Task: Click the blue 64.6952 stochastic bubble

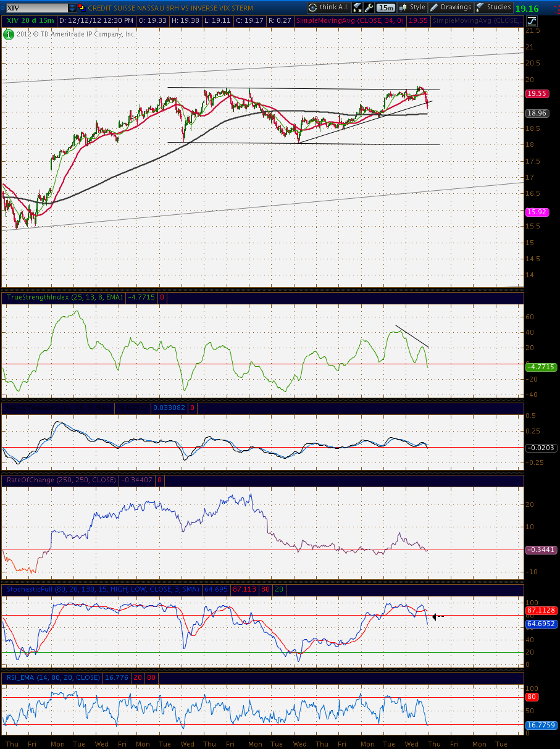Action: (x=541, y=624)
